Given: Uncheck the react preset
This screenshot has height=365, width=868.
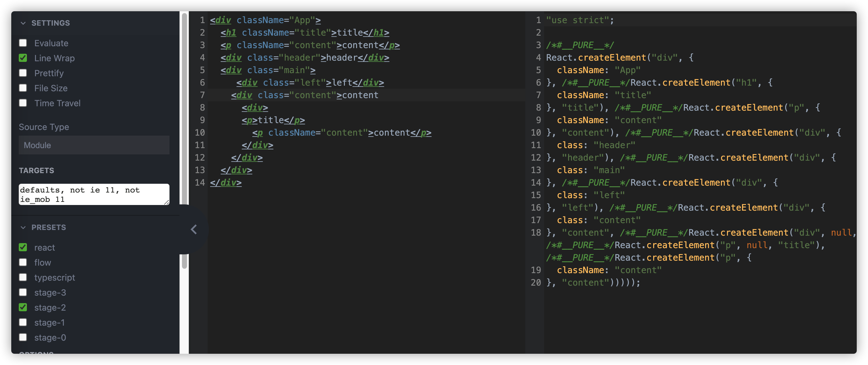Looking at the screenshot, I should (23, 247).
